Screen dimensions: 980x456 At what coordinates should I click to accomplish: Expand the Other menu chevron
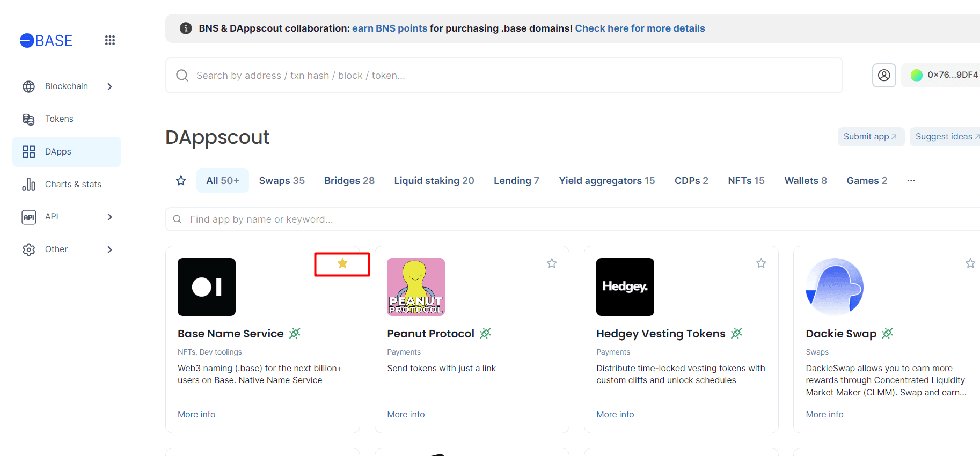[x=109, y=249]
